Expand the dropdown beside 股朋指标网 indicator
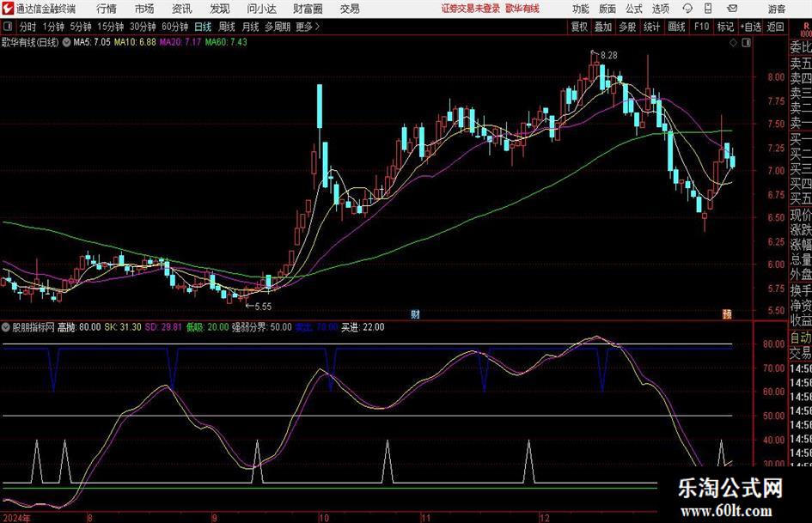Screen dimensions: 812x523 point(6,327)
